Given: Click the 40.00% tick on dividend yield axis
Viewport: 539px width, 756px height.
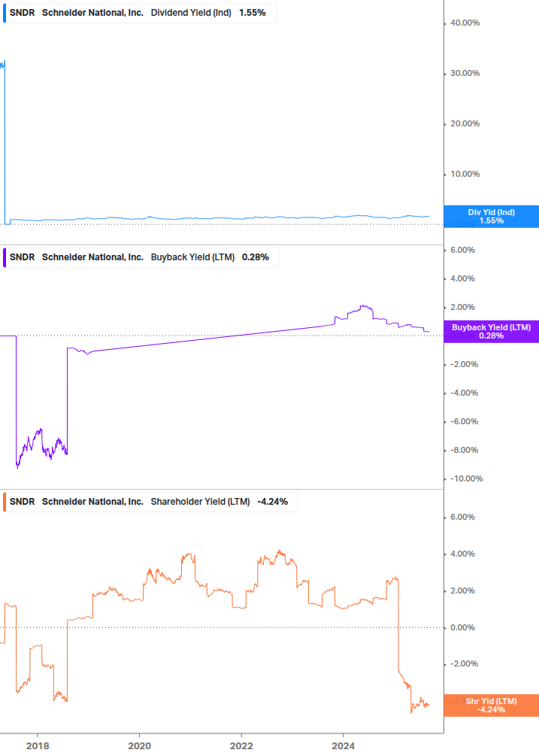Looking at the screenshot, I should tap(465, 23).
